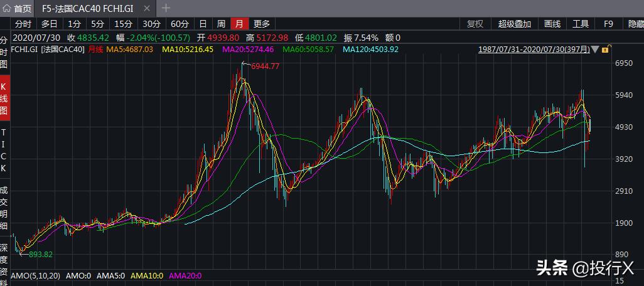Viewport: 644px width, 286px height.
Task: Click the 隐藏 hide button
Action: click(636, 24)
